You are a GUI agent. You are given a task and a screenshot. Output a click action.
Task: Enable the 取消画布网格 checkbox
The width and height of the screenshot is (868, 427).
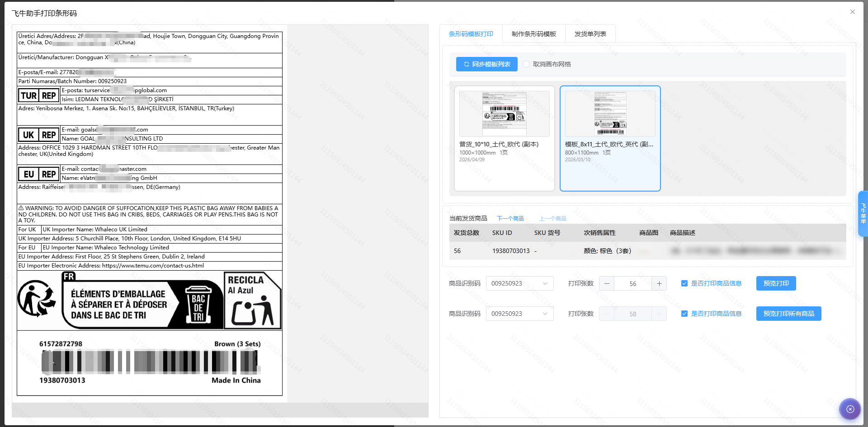526,64
